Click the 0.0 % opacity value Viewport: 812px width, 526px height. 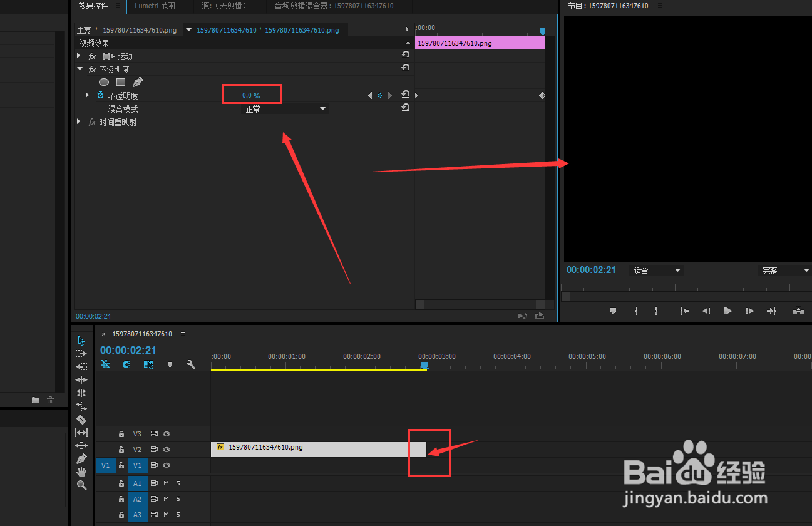pos(251,95)
